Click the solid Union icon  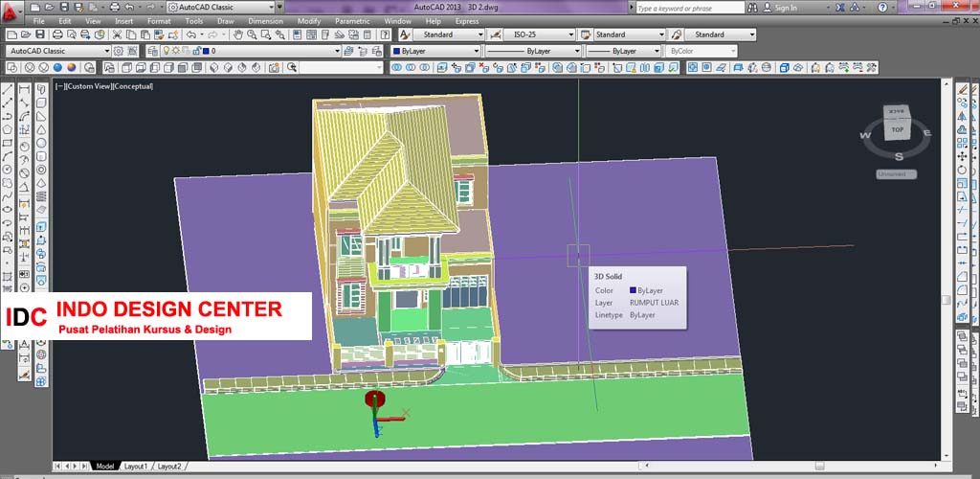[396, 67]
